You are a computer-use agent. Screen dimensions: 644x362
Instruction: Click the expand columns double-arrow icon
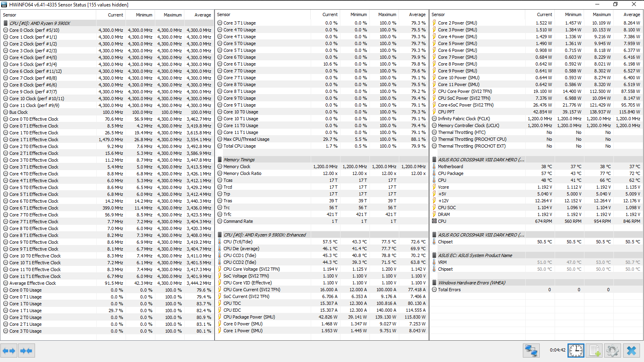[x=9, y=351]
